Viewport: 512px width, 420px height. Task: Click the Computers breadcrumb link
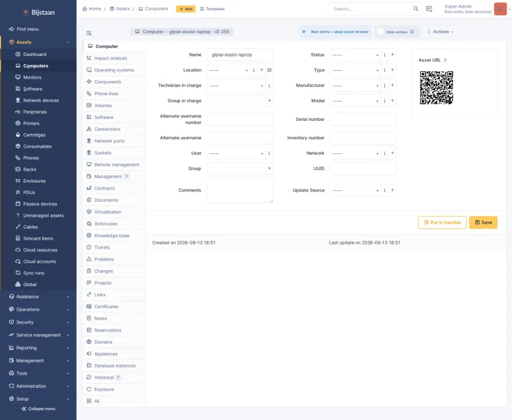(153, 9)
